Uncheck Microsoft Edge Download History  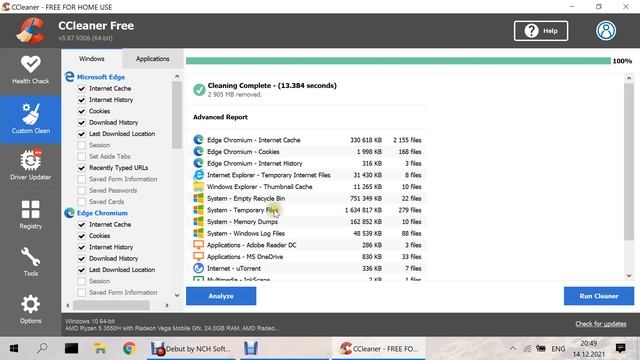(82, 122)
